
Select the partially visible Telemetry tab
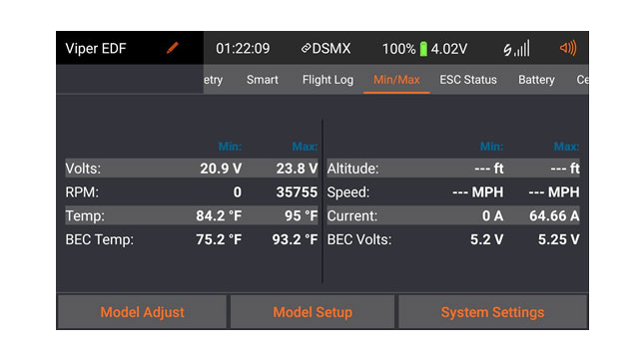(213, 80)
